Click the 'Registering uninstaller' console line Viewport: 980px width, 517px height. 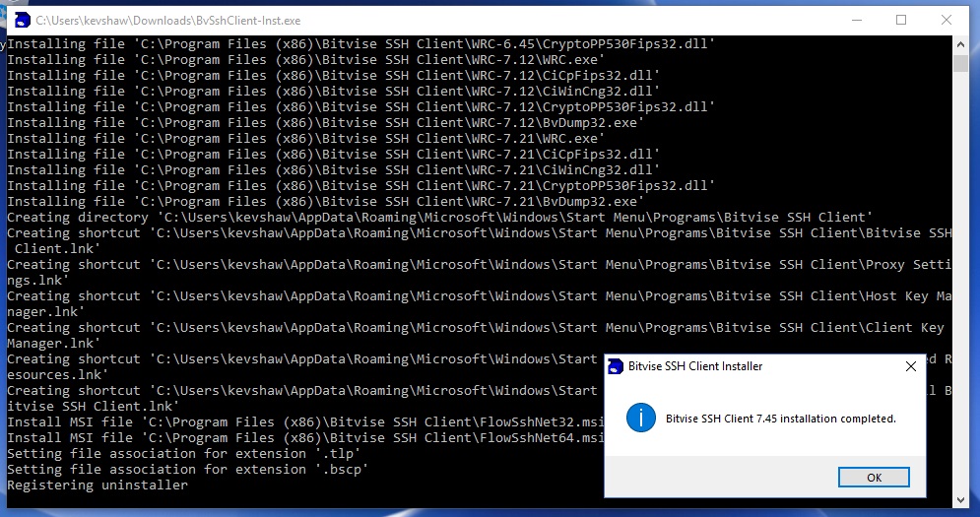click(98, 485)
